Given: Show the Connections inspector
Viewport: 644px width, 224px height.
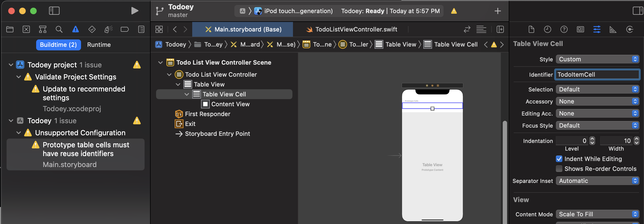Looking at the screenshot, I should (630, 29).
